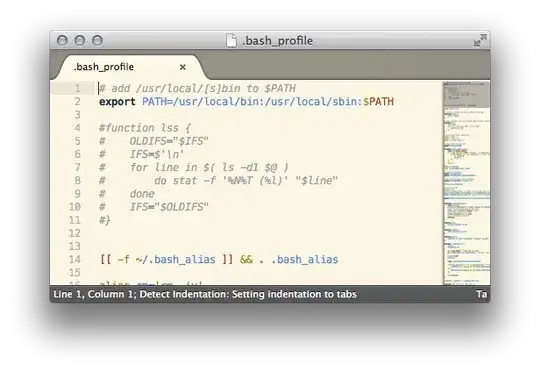
Task: Click the comment '# add /usr/local/[s]bin to $PATH'
Action: click(197, 89)
